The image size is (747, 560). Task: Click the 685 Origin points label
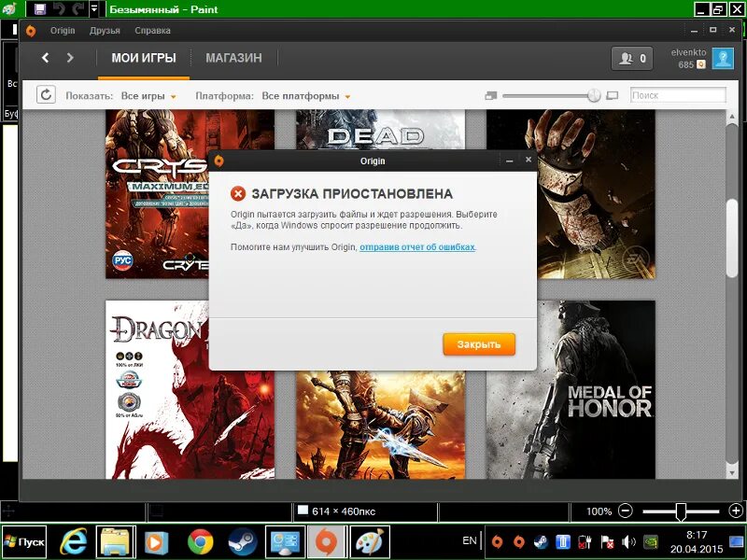(x=686, y=64)
